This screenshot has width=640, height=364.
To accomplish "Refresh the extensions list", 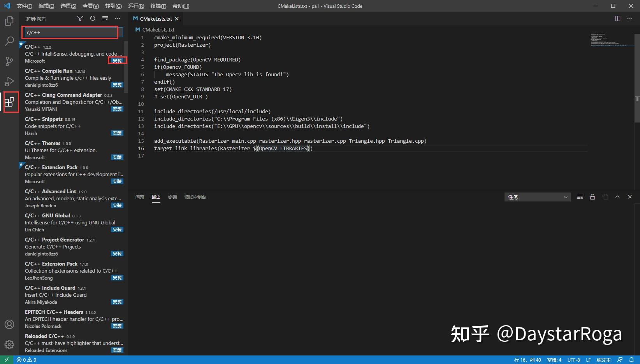I will pyautogui.click(x=93, y=18).
